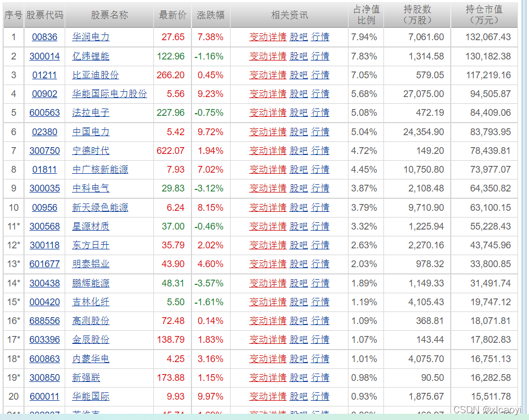Open 东方日升 stock page
The image size is (529, 420).
91,245
